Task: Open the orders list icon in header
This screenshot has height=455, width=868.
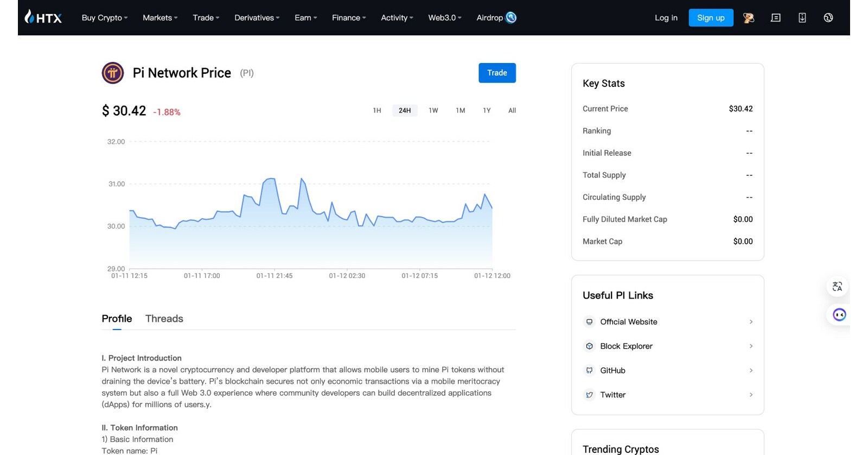Action: [x=776, y=18]
